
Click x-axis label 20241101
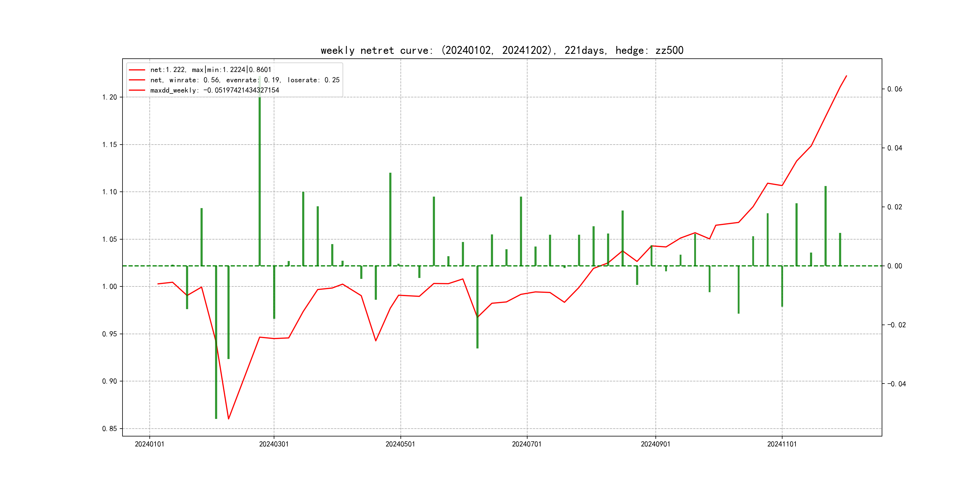pyautogui.click(x=782, y=444)
